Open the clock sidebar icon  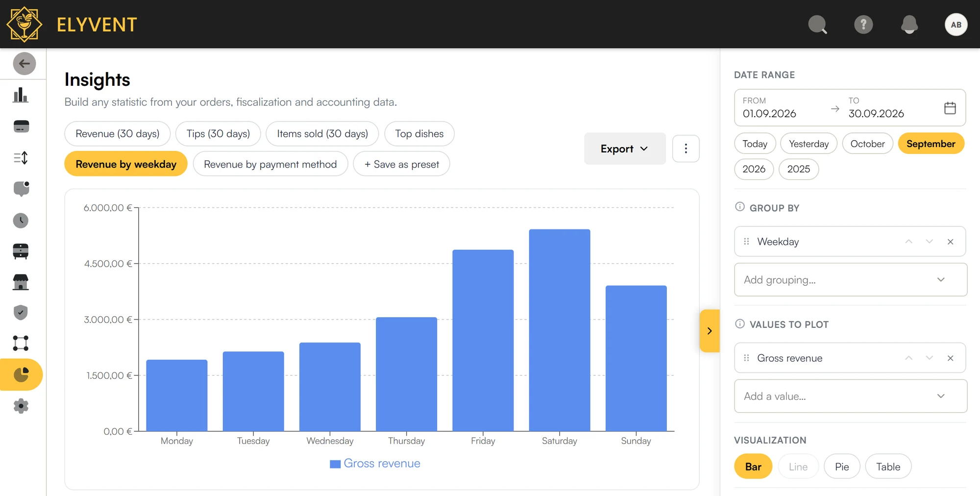(21, 221)
